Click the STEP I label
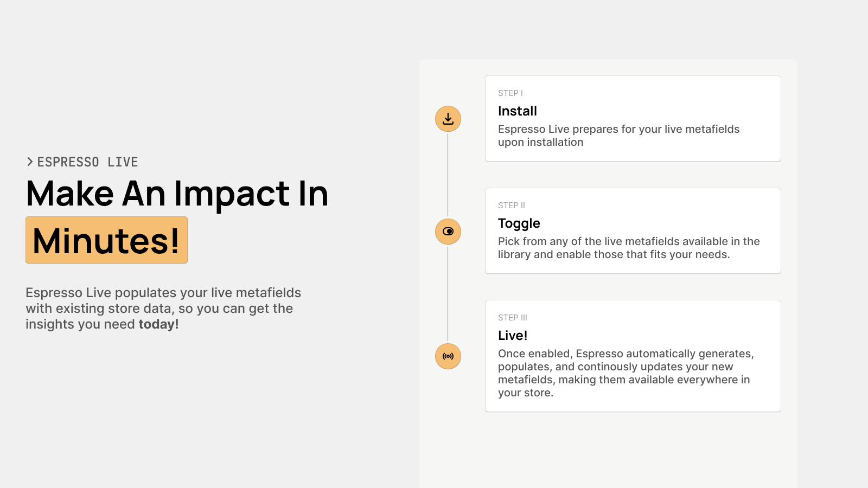 (x=510, y=93)
